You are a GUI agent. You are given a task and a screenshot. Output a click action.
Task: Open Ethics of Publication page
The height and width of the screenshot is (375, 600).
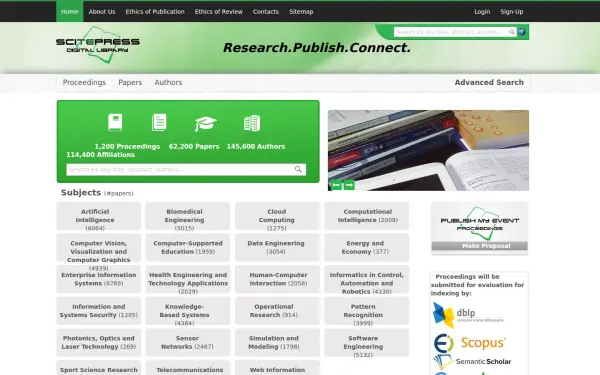pos(155,11)
